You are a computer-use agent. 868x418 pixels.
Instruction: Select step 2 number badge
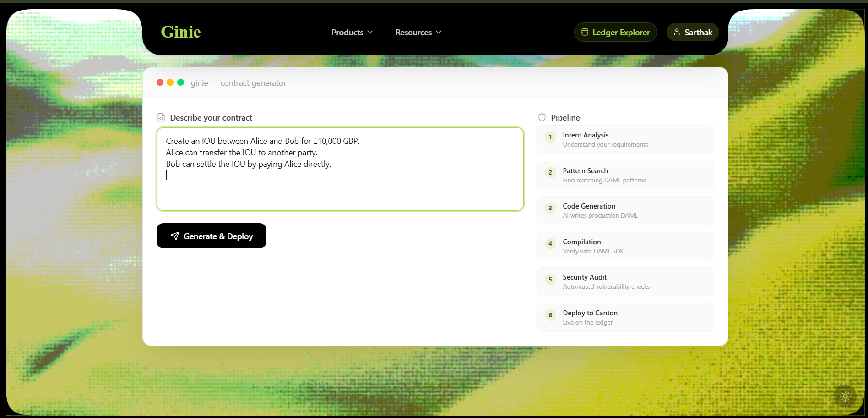tap(550, 172)
